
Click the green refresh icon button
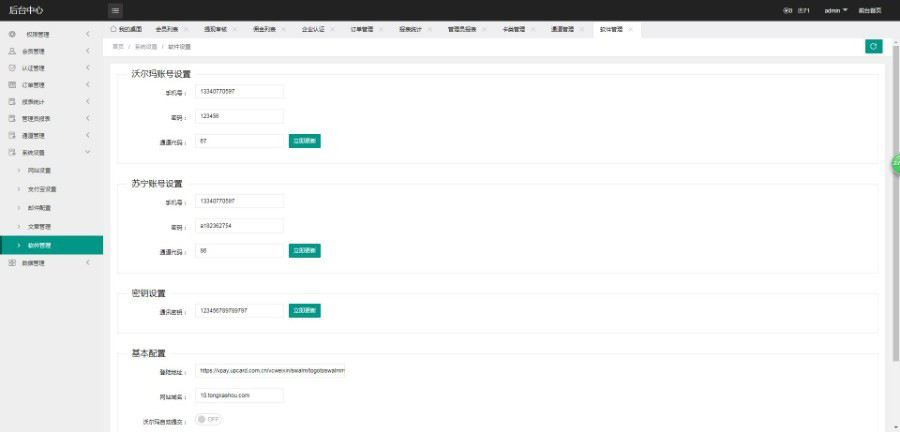click(x=874, y=46)
